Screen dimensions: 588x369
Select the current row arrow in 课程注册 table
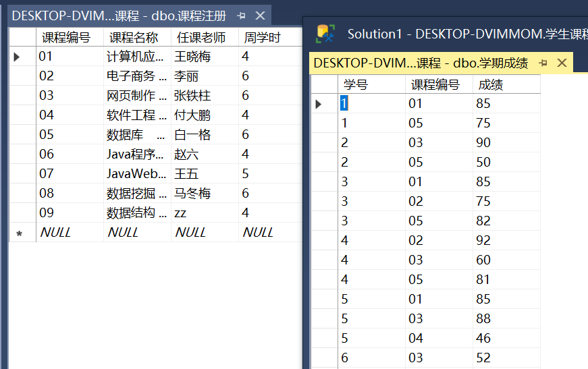point(18,57)
